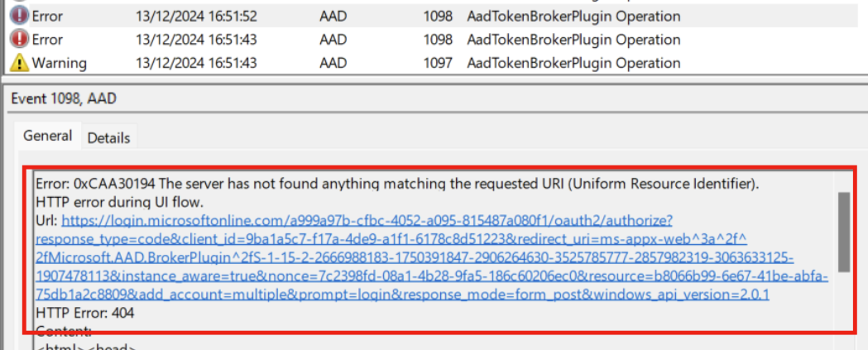Click the error icon on the 16:51:43 Error event
This screenshot has width=868, height=350.
click(x=18, y=39)
